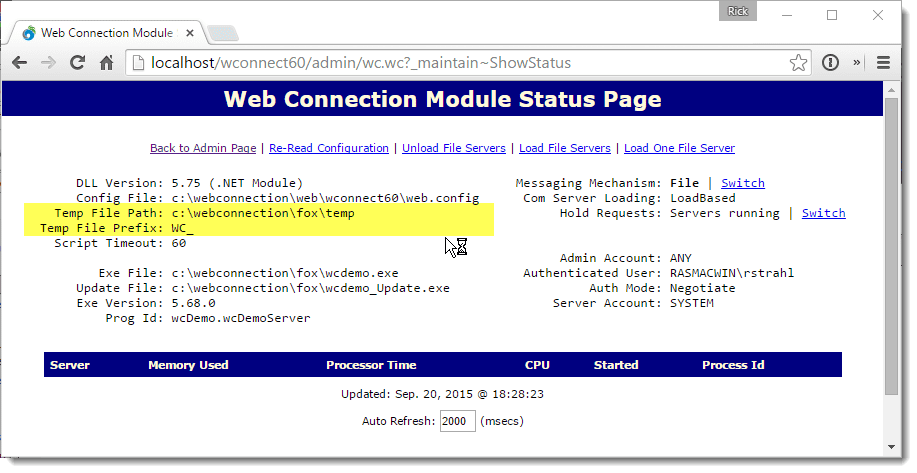Click the Unload File Servers link
The image size is (917, 473).
pyautogui.click(x=454, y=148)
